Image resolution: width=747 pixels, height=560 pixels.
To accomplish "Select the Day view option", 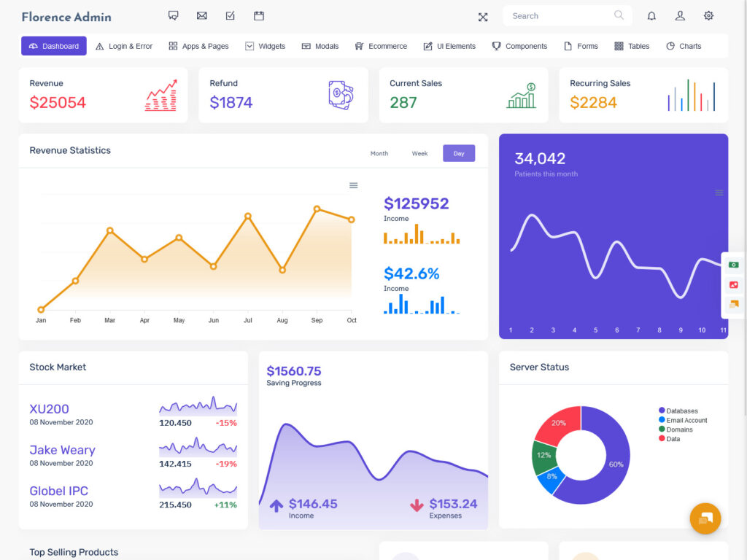I will 459,153.
